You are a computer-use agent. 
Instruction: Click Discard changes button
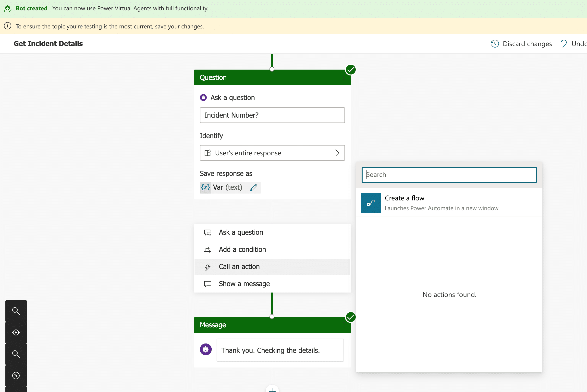pyautogui.click(x=521, y=44)
